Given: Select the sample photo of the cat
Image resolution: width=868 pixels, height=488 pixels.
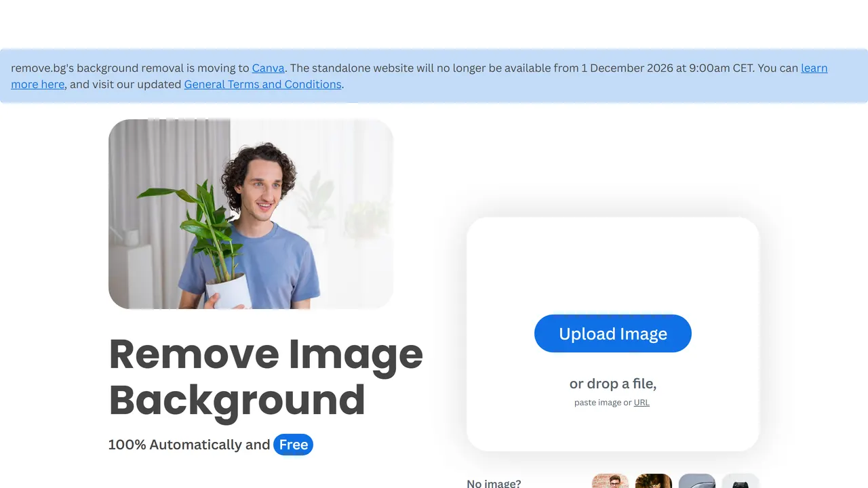Looking at the screenshot, I should pos(654,481).
